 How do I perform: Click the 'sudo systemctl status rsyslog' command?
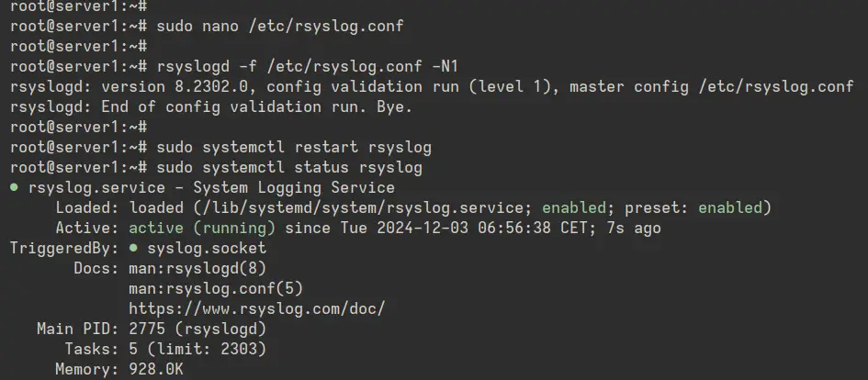click(289, 168)
